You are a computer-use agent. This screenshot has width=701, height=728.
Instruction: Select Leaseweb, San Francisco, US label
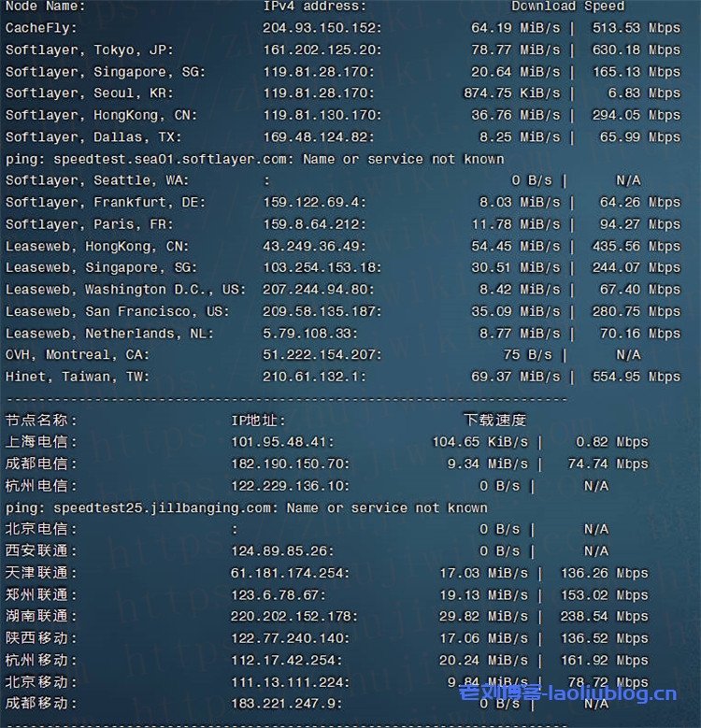[x=118, y=311]
